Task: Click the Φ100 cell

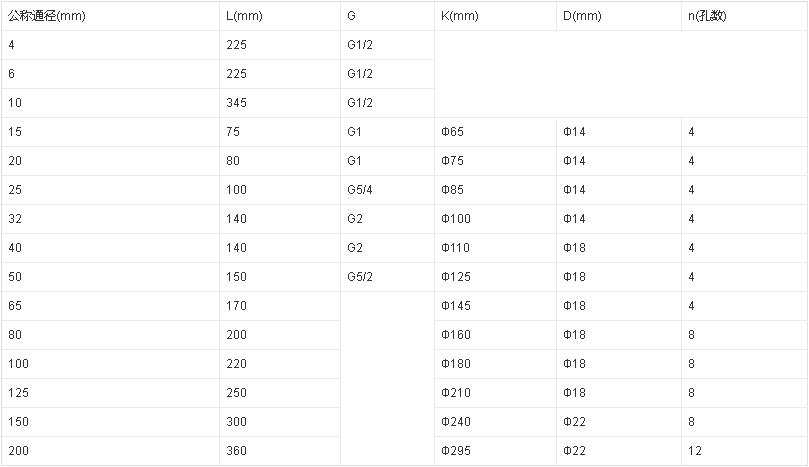Action: pos(455,219)
